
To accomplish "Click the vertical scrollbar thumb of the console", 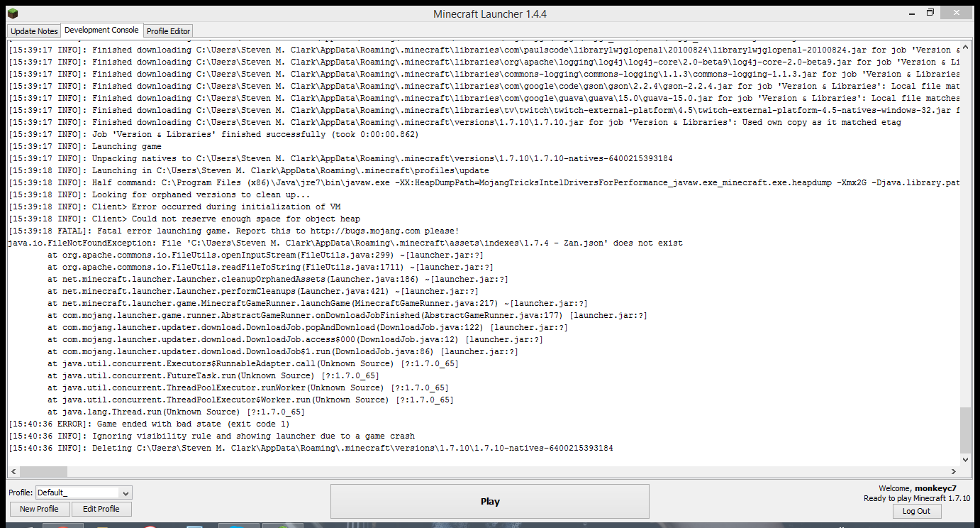I will (x=964, y=430).
